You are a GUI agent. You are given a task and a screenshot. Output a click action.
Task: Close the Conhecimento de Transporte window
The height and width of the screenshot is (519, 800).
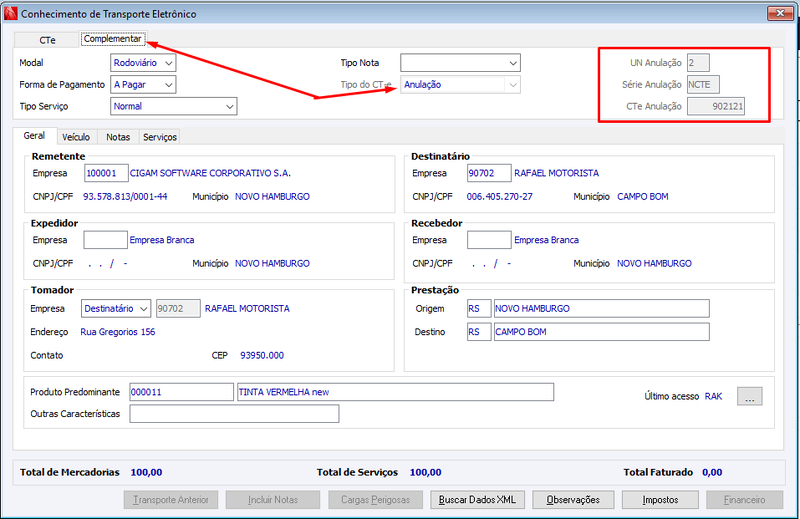[780, 13]
